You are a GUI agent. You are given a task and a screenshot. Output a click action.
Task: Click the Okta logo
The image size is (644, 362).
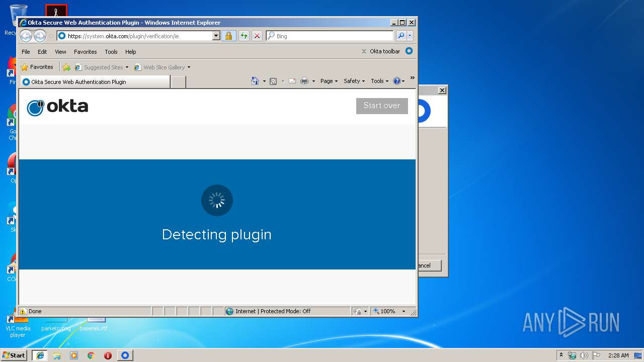tap(57, 107)
